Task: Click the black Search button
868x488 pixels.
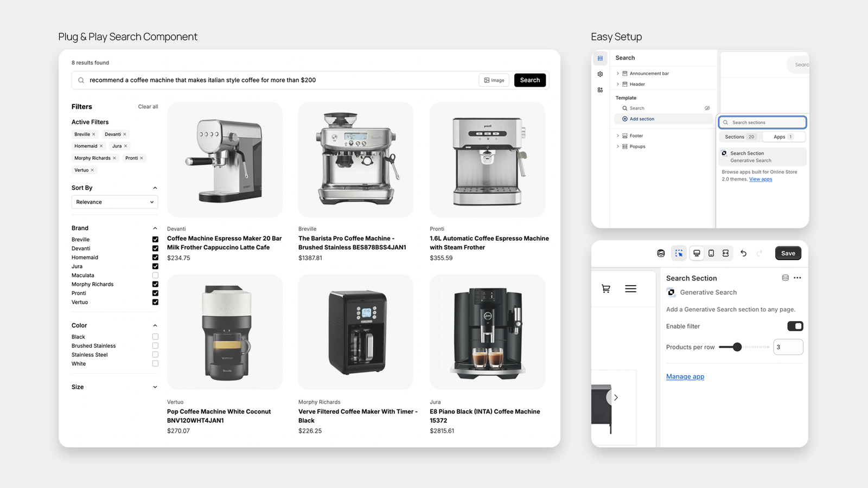Action: click(530, 80)
